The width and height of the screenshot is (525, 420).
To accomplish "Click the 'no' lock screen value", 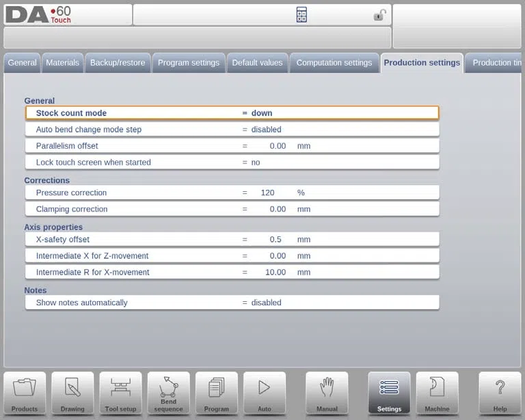I will pos(256,163).
